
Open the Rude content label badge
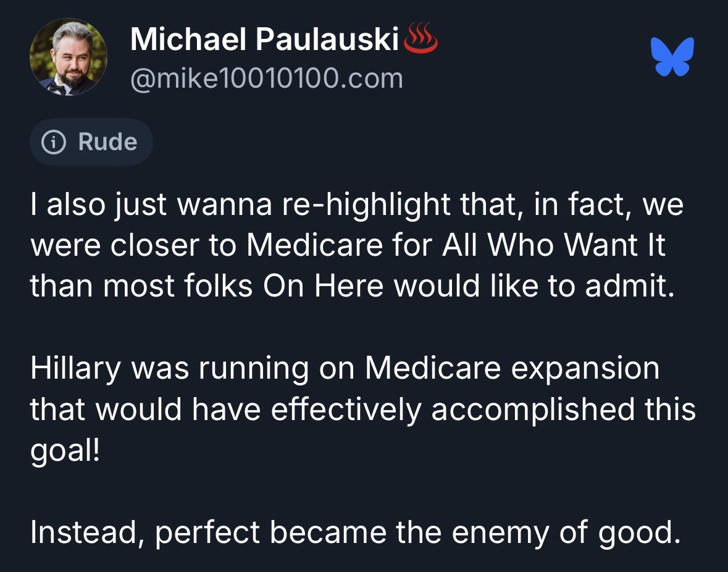pos(91,143)
